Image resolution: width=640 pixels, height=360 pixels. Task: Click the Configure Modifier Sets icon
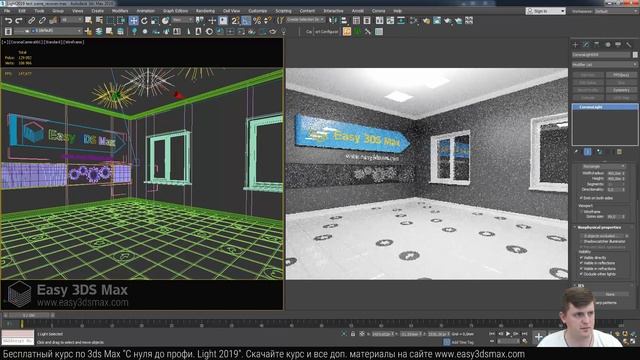click(619, 151)
